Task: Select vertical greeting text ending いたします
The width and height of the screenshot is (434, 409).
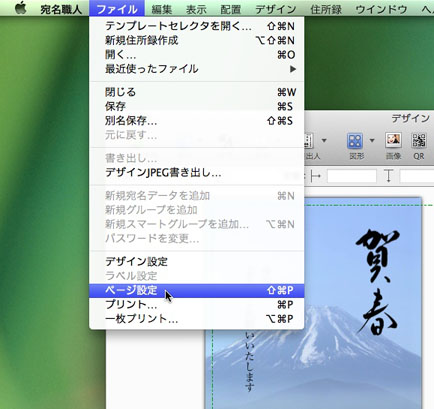Action: click(249, 360)
